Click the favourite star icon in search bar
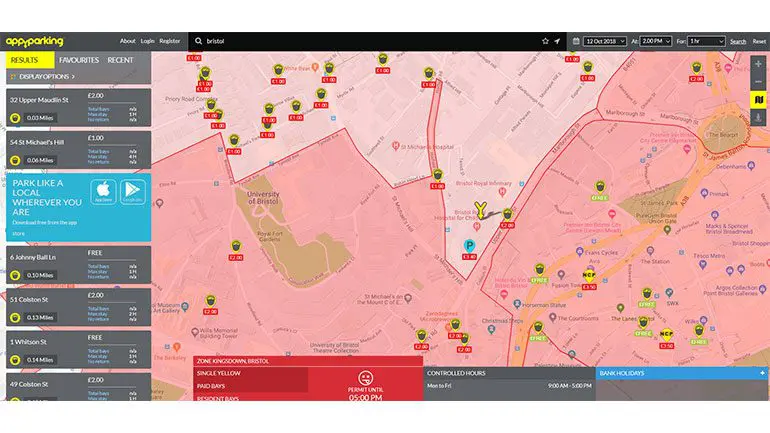770x433 pixels. (x=545, y=41)
